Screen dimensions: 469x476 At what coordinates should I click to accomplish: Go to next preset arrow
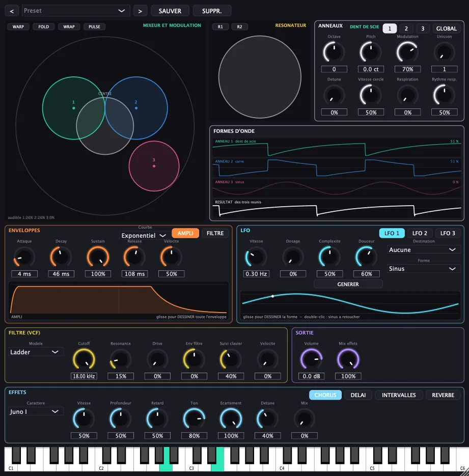click(140, 11)
